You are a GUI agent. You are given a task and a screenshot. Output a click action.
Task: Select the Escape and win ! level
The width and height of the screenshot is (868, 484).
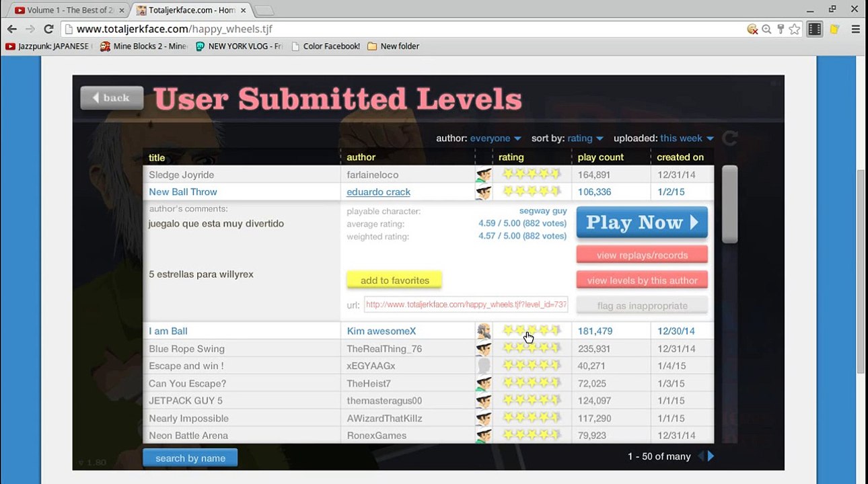coord(428,366)
